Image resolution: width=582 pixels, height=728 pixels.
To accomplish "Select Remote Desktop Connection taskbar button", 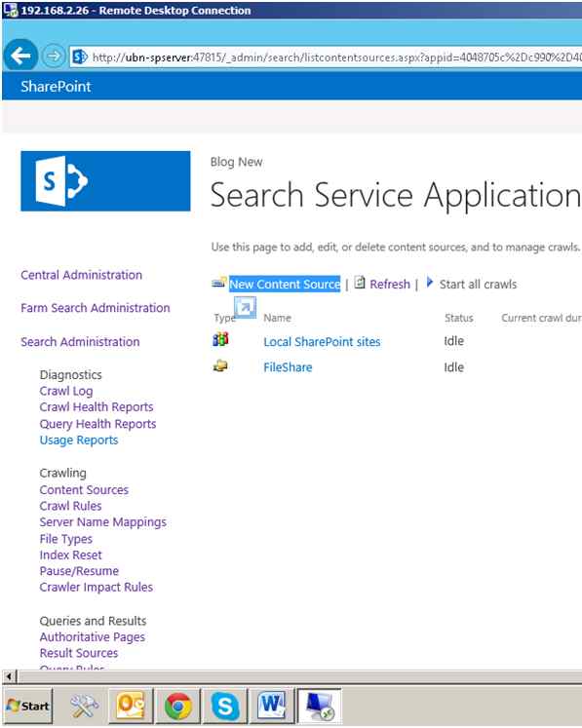I will 320,707.
